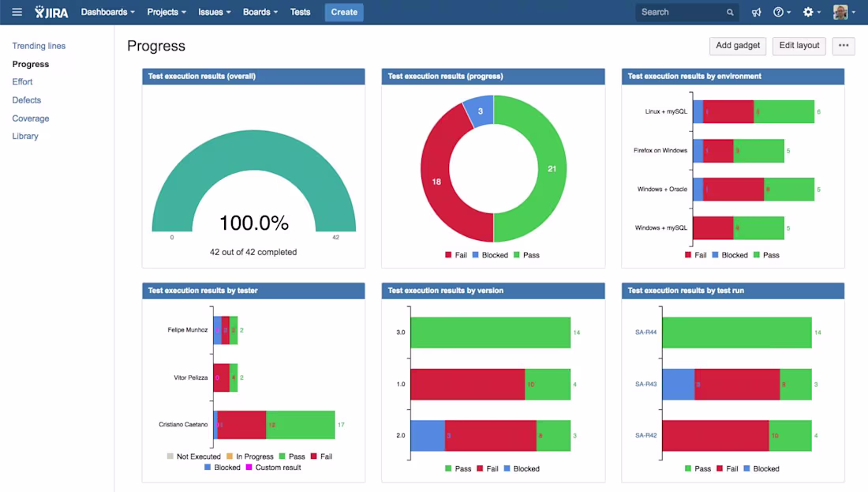Toggle Blocked legend swatch in test run gadget
The image size is (868, 492).
pyautogui.click(x=746, y=469)
